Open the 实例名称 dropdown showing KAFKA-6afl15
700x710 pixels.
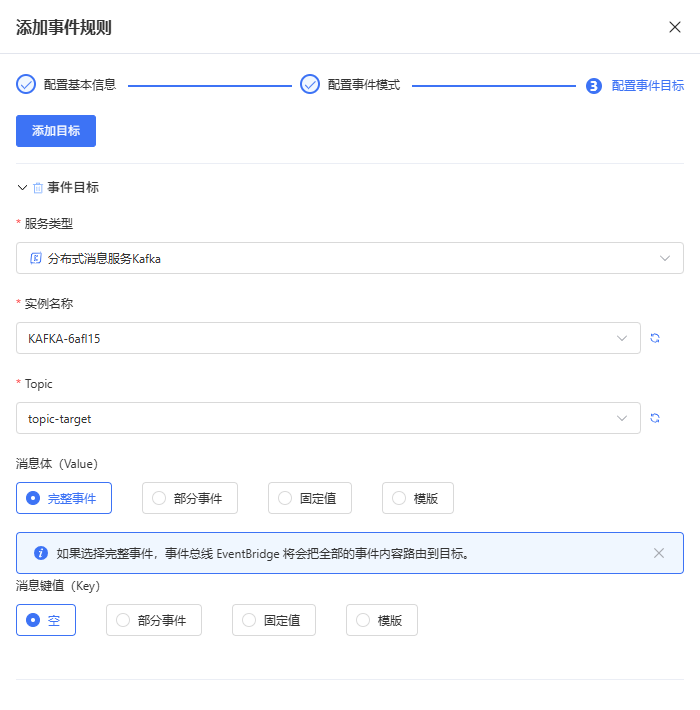(328, 338)
